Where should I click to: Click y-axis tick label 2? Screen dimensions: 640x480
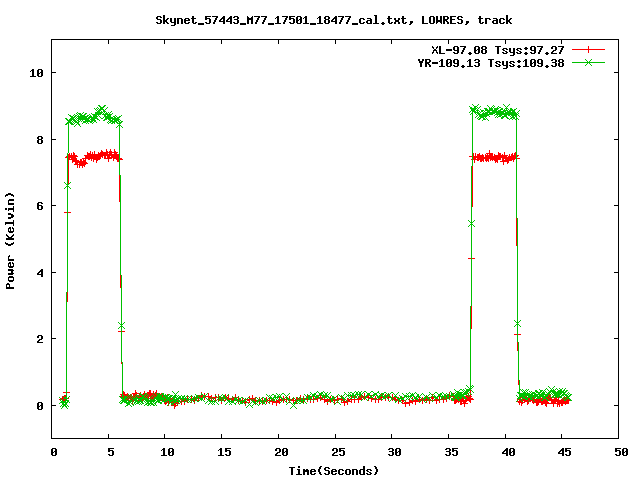click(x=40, y=339)
